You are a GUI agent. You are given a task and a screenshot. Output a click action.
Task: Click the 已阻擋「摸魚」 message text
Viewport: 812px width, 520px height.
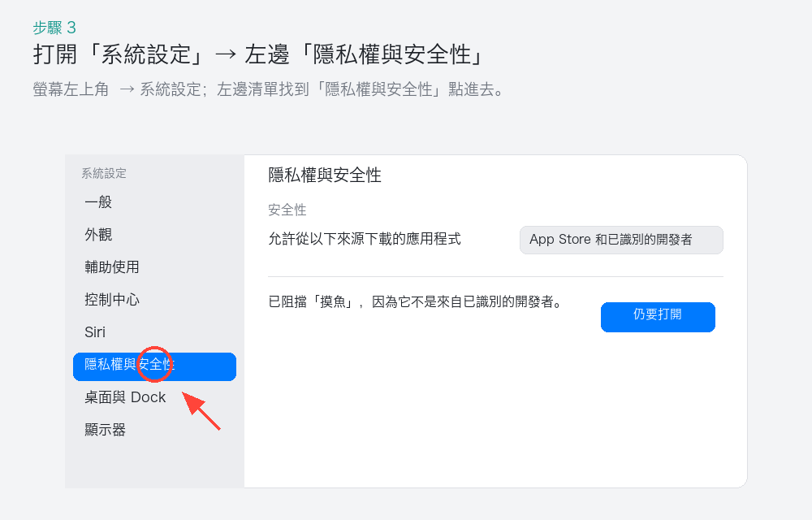(416, 301)
